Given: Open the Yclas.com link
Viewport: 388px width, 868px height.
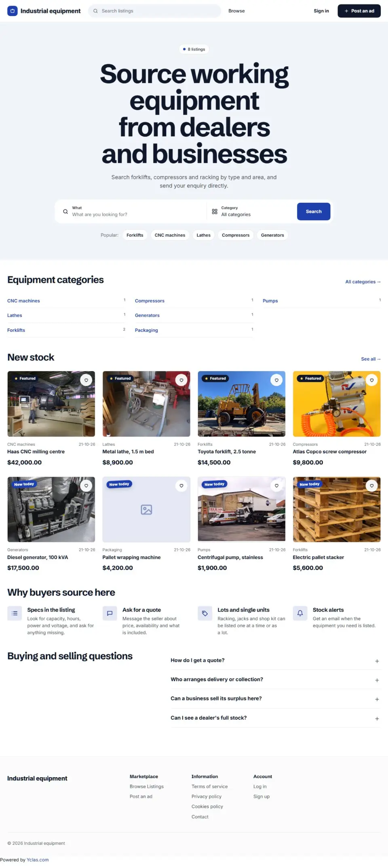Looking at the screenshot, I should click(38, 860).
